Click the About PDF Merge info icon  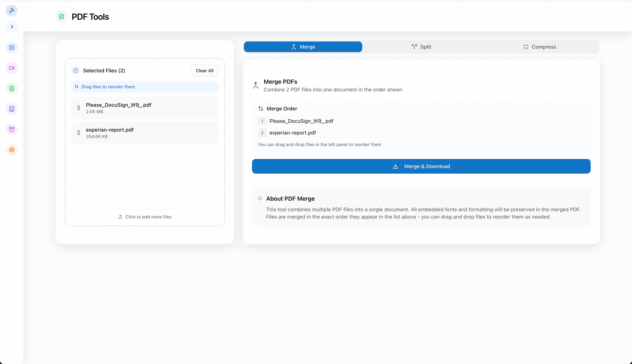(260, 198)
